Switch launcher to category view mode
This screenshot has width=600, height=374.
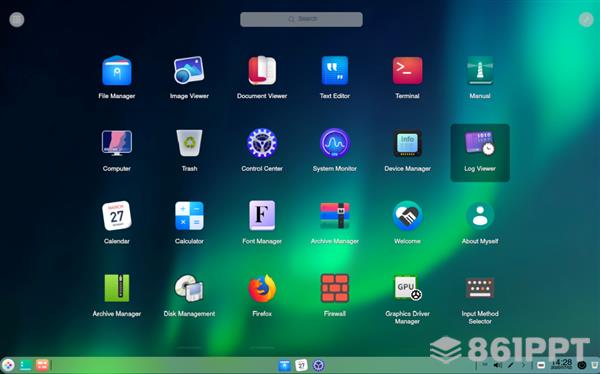tap(17, 20)
